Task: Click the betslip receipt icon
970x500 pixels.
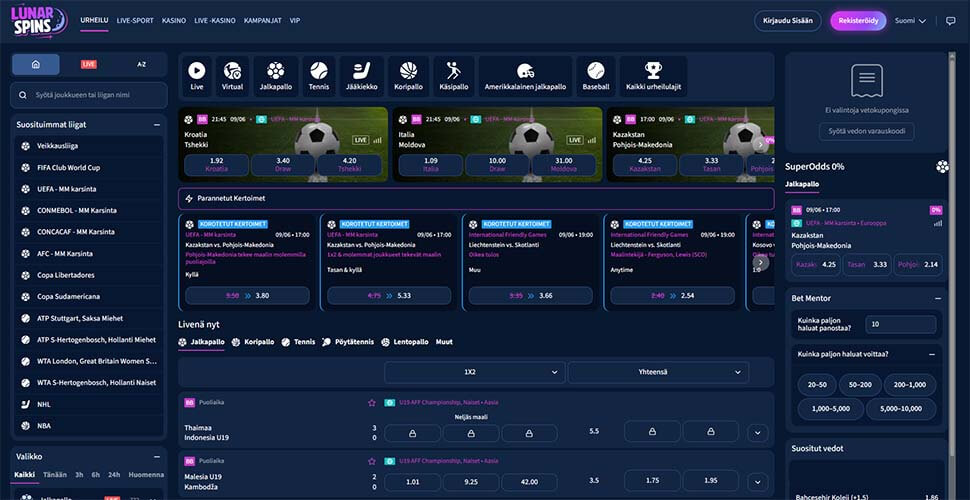Action: pyautogui.click(x=867, y=80)
